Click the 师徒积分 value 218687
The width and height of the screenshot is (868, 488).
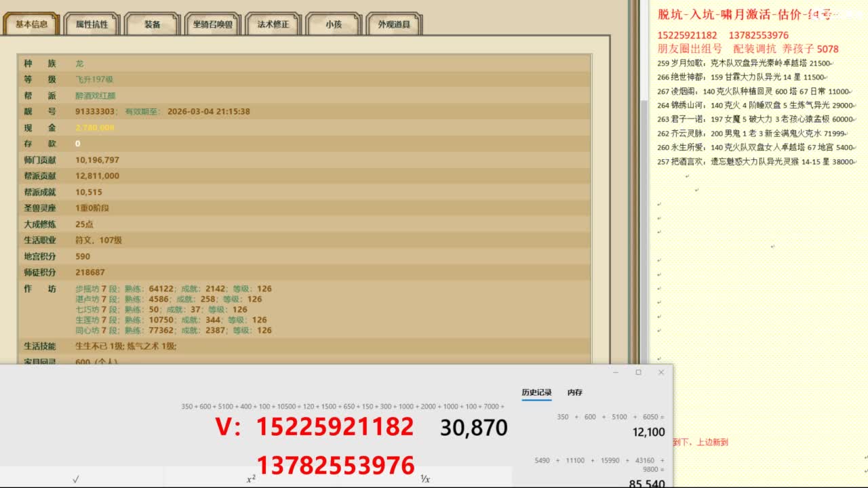90,272
